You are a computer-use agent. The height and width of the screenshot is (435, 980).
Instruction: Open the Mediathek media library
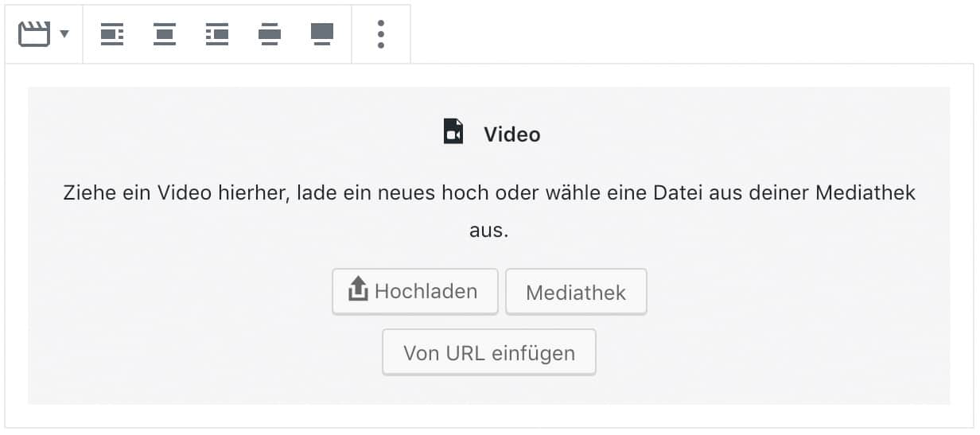(576, 292)
